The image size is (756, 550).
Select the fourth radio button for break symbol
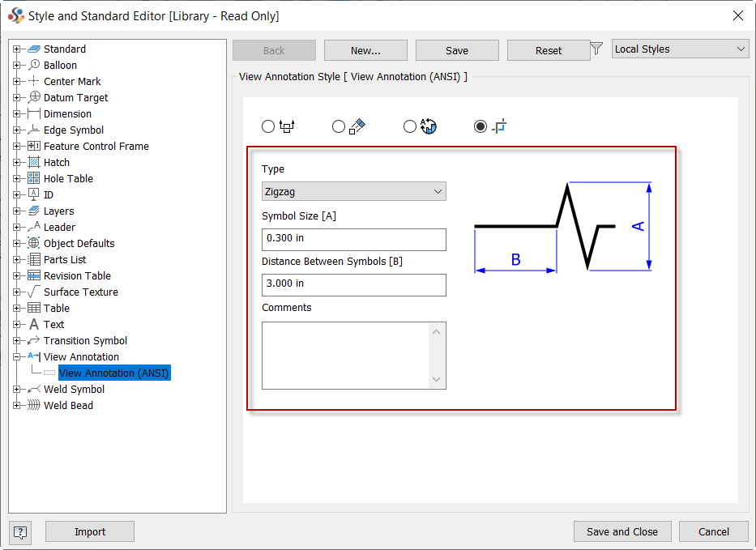pyautogui.click(x=481, y=127)
